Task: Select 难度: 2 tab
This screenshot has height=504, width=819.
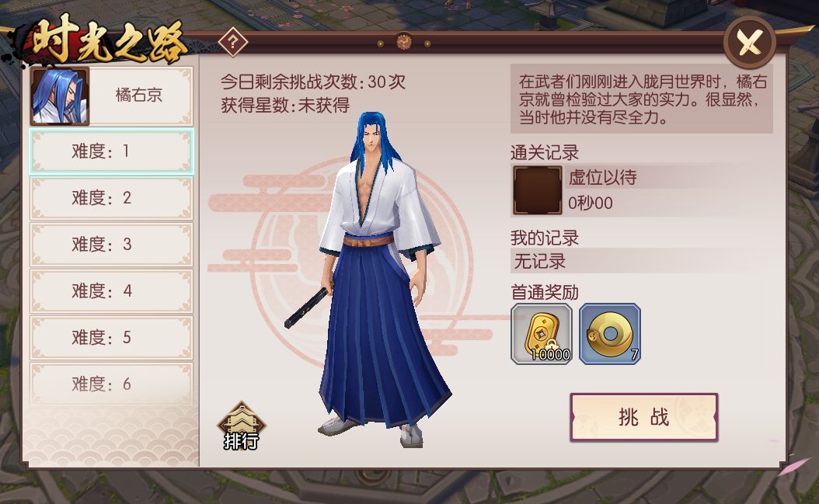Action: pyautogui.click(x=111, y=198)
